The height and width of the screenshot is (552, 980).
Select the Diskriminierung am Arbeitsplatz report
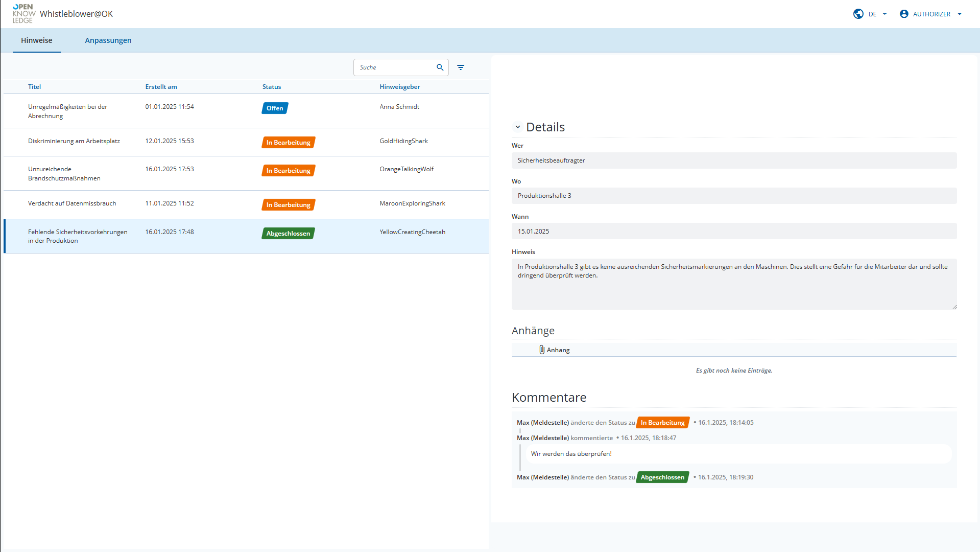point(74,141)
